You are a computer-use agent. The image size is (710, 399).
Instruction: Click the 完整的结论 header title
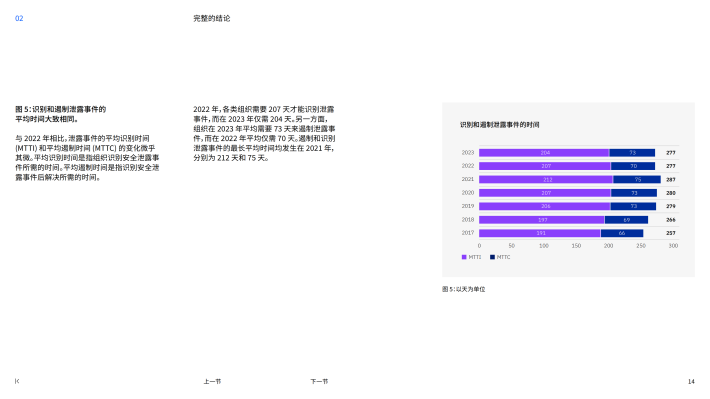coord(211,18)
